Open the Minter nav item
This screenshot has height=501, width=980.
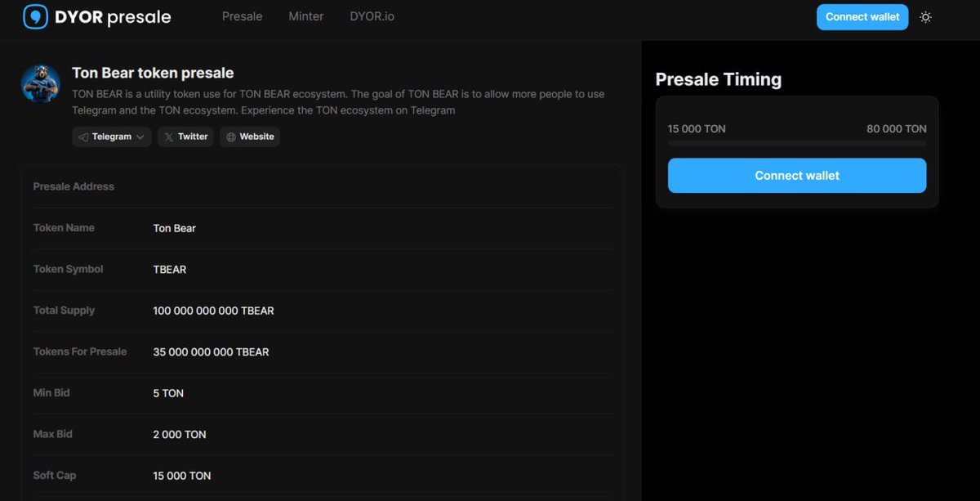click(x=306, y=16)
